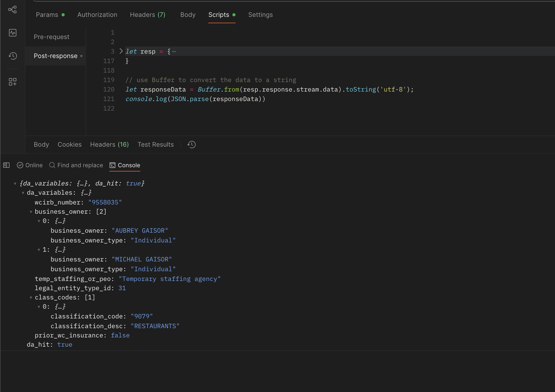
Task: Click the add workspace apps grid icon
Action: (12, 82)
